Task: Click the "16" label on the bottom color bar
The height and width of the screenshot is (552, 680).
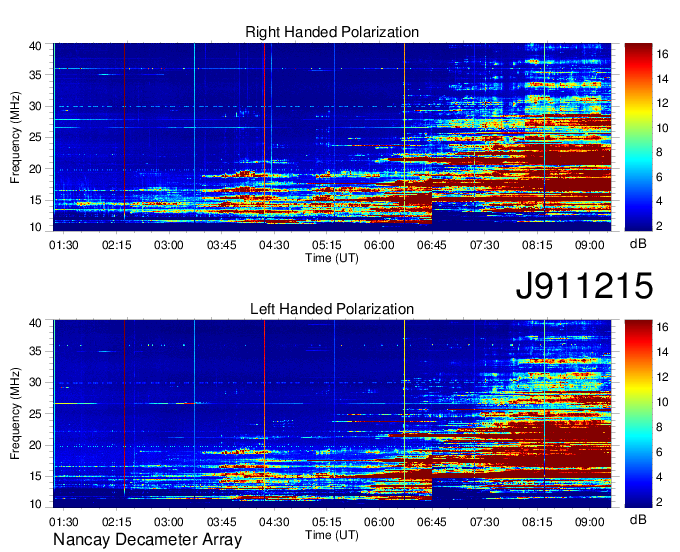Action: click(662, 327)
